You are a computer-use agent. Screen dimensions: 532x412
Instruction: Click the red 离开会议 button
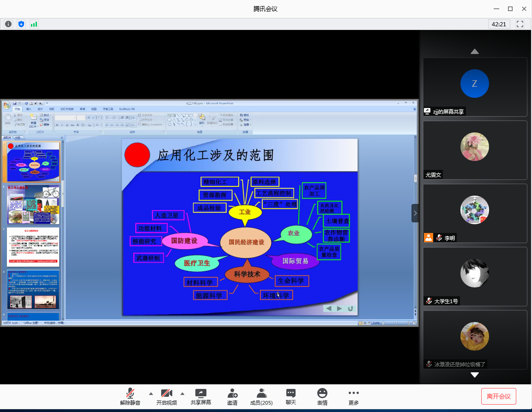click(x=498, y=396)
